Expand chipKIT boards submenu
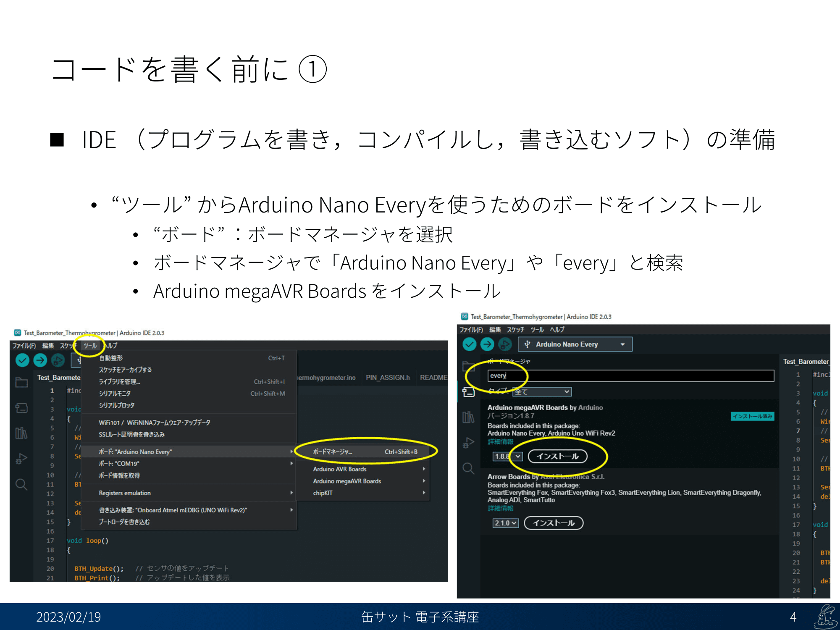 (x=362, y=493)
